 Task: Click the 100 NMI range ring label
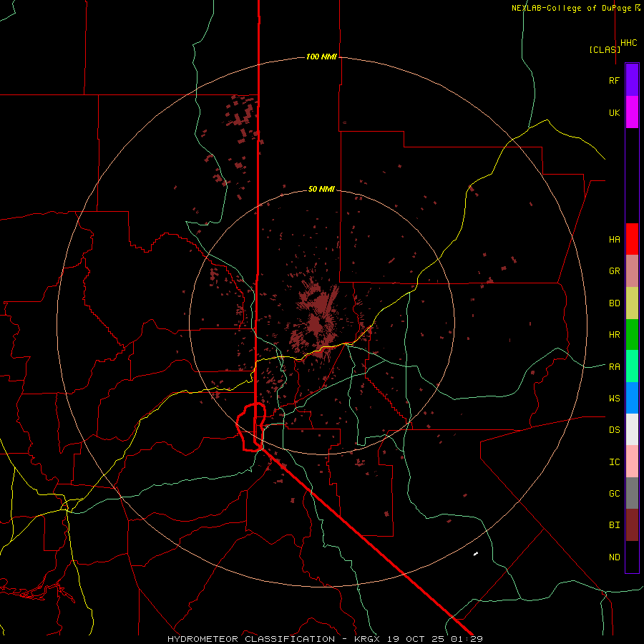[x=321, y=57]
